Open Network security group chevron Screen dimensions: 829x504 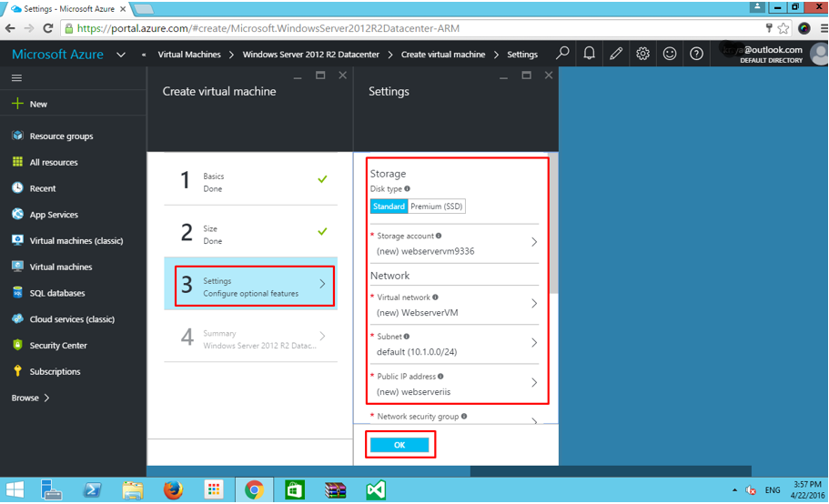click(x=534, y=420)
